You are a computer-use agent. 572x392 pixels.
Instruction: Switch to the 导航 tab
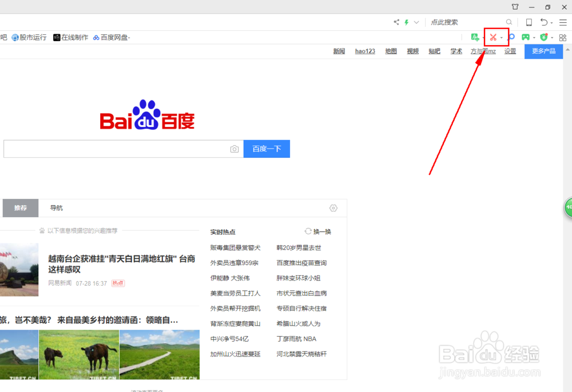coord(56,207)
